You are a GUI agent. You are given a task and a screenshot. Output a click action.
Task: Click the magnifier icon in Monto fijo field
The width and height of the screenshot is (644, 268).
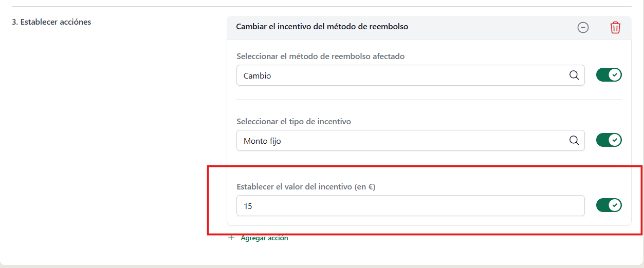click(574, 140)
